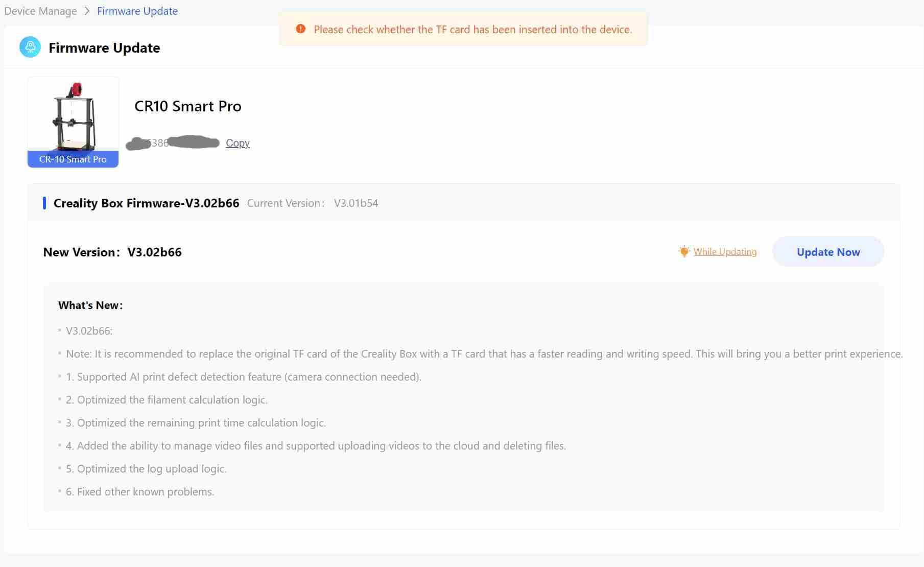This screenshot has width=924, height=567.
Task: Click the Creality Box Firmware-V3.02b66 heading
Action: point(146,203)
